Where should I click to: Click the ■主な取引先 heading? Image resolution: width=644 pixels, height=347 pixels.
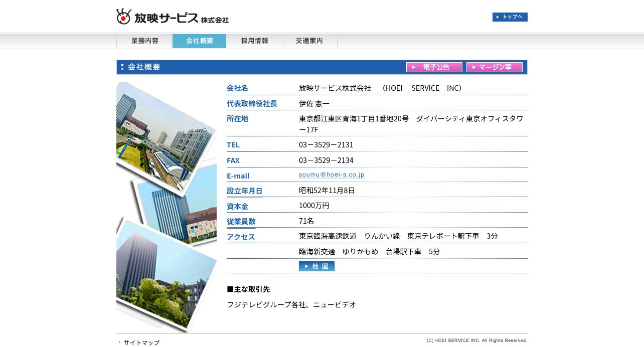tap(248, 289)
